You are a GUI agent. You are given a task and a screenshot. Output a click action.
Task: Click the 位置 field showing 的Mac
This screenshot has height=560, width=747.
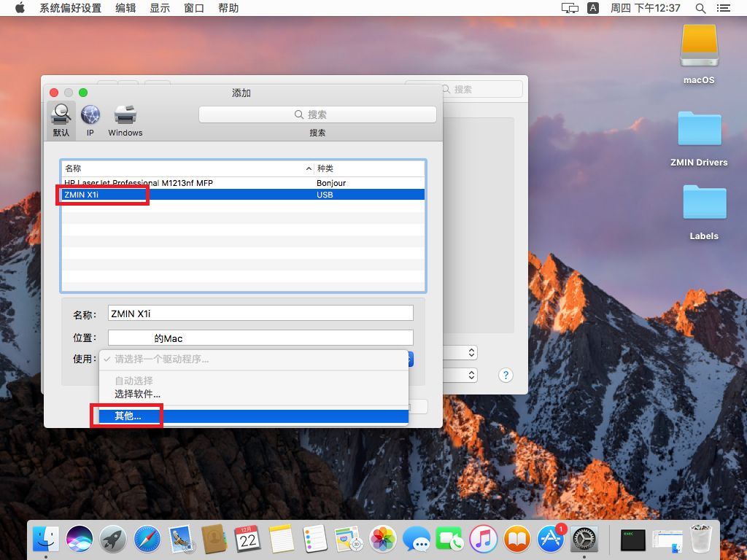tap(260, 338)
